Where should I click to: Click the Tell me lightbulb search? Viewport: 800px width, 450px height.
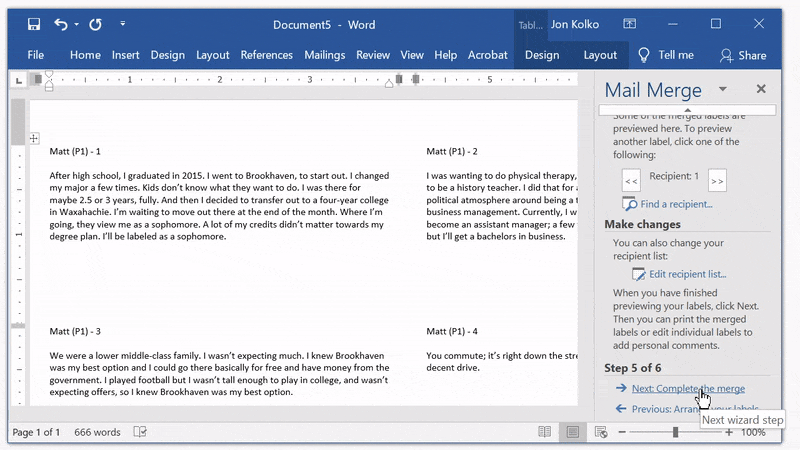(x=666, y=55)
